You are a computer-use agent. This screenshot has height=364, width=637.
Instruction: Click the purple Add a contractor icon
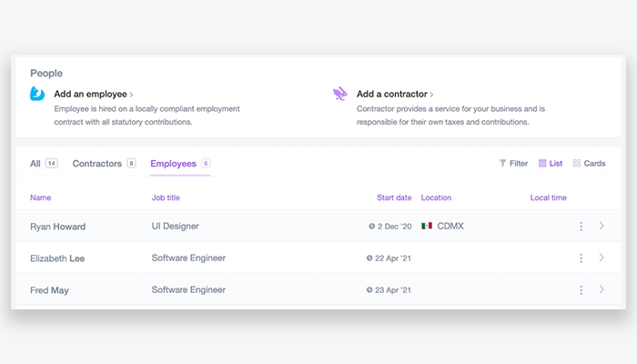click(339, 94)
